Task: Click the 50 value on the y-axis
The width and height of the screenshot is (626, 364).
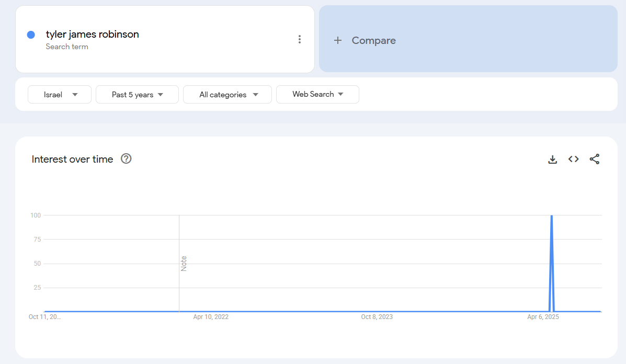Action: click(x=37, y=264)
